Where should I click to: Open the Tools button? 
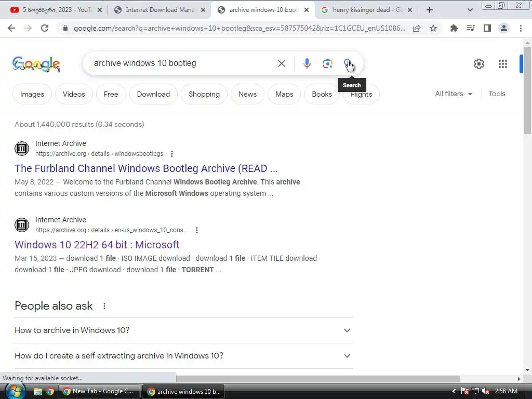[x=497, y=94]
